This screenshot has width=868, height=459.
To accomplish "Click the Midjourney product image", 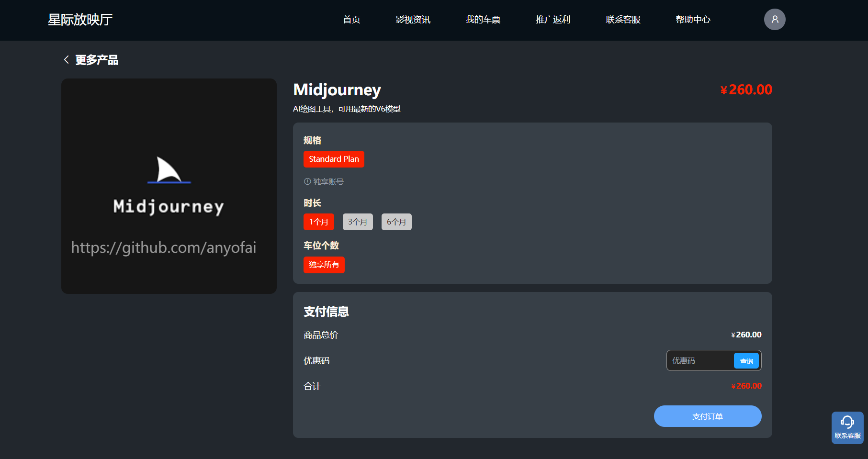I will click(x=169, y=186).
